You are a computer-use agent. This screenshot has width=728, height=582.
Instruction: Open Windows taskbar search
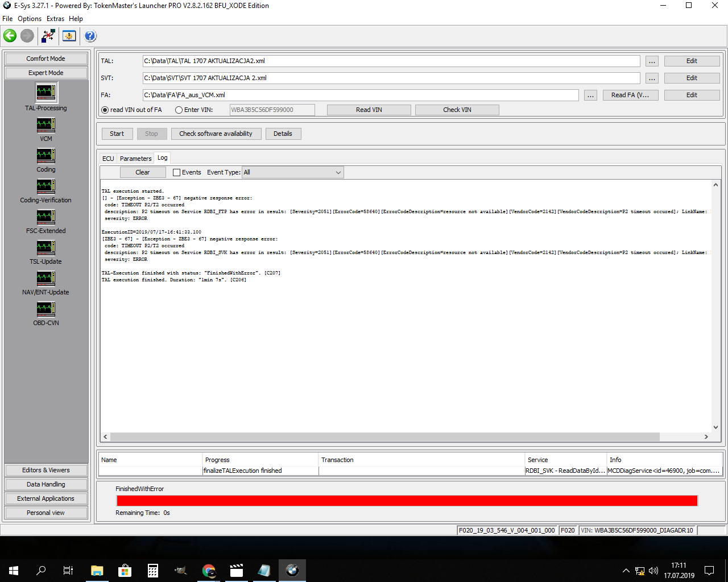(x=41, y=571)
